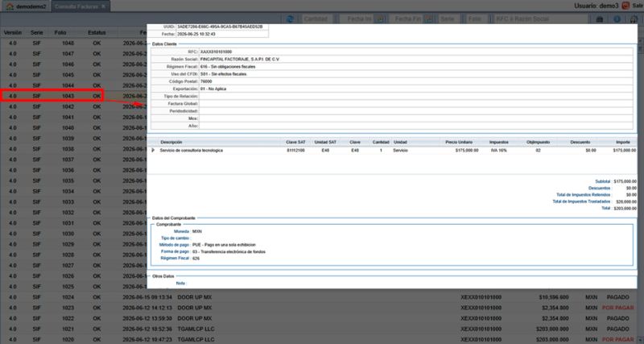The width and height of the screenshot is (644, 344).
Task: Click the home icon on demodemo2 tab
Action: [x=10, y=6]
